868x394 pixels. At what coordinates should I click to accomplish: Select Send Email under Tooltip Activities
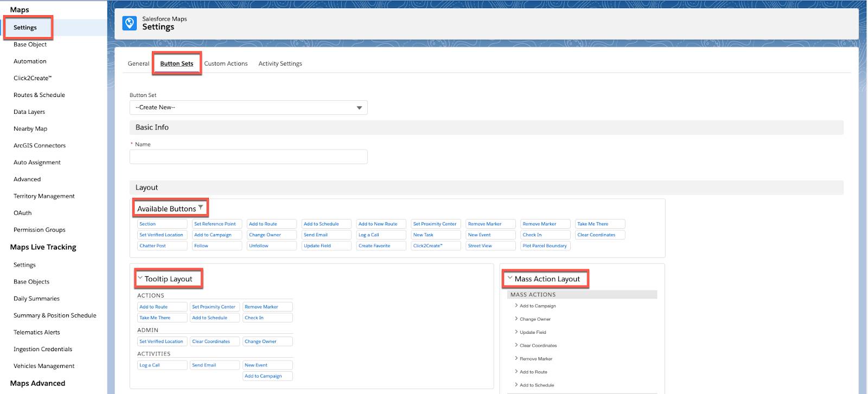(x=215, y=365)
